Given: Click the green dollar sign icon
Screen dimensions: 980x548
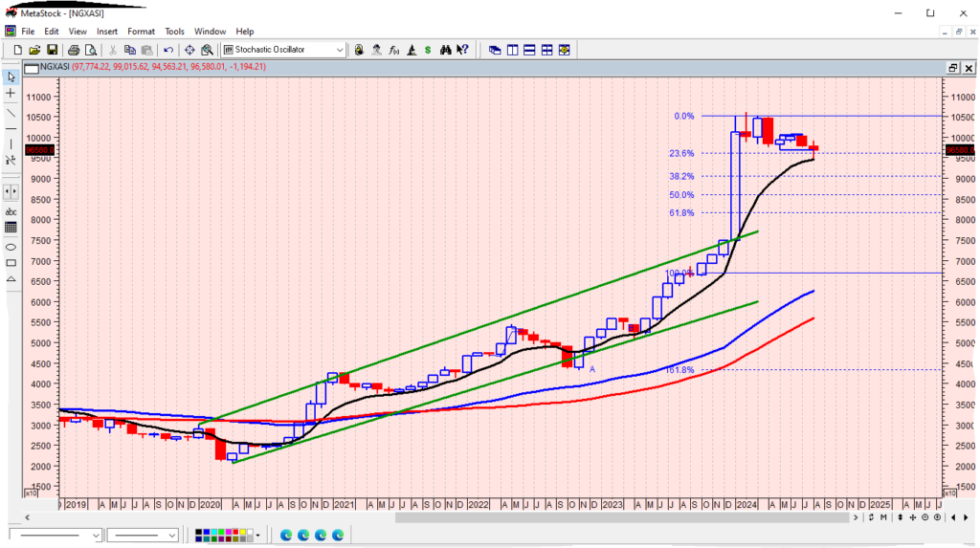Looking at the screenshot, I should pyautogui.click(x=429, y=50).
